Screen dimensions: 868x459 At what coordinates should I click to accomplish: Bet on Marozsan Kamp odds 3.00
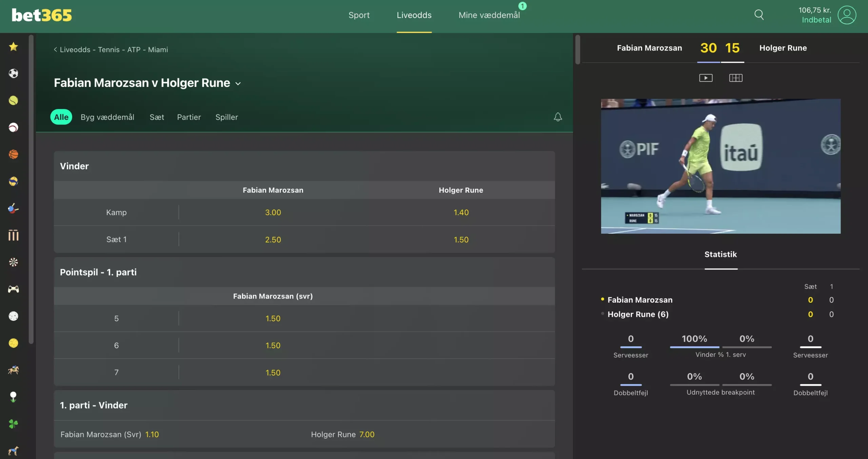[273, 212]
